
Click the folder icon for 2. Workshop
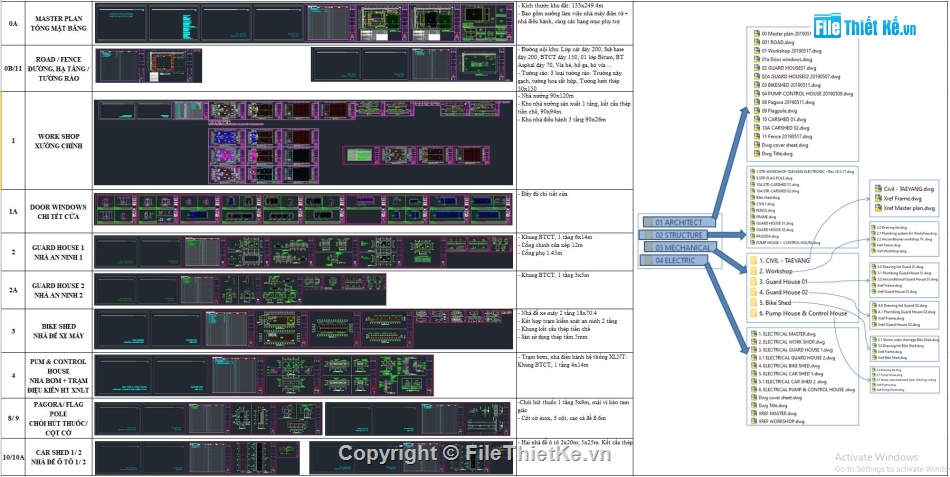point(755,271)
